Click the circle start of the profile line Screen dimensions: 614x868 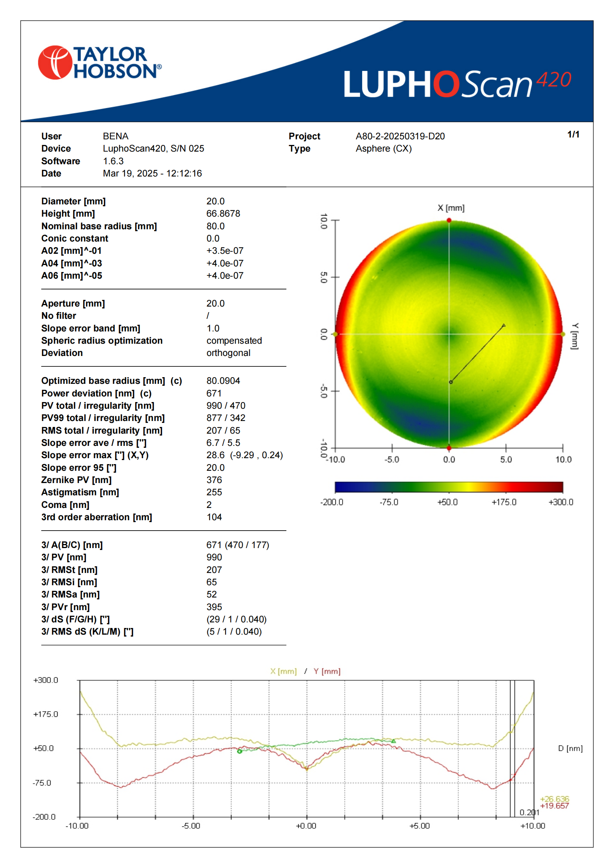pyautogui.click(x=451, y=382)
